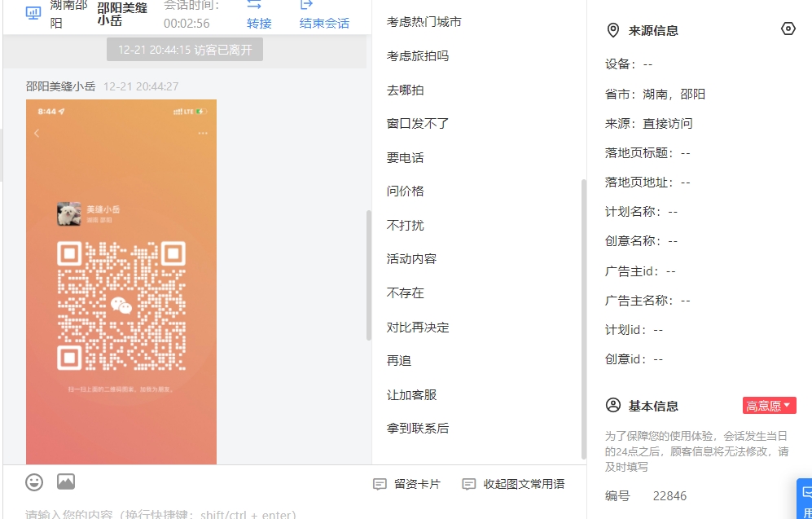The image size is (812, 519).
Task: Click the 来源：直接访问 row
Action: [648, 124]
